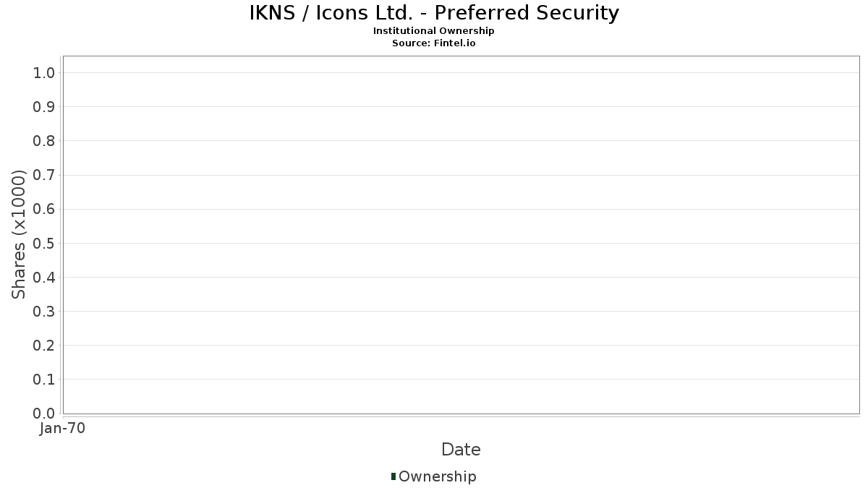Click the Date x-axis title

click(461, 450)
